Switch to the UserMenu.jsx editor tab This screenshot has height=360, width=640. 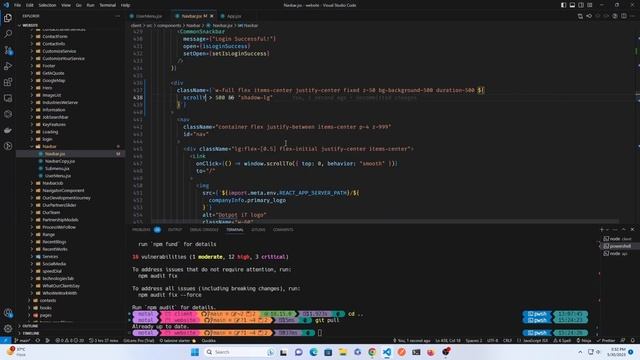[x=148, y=16]
